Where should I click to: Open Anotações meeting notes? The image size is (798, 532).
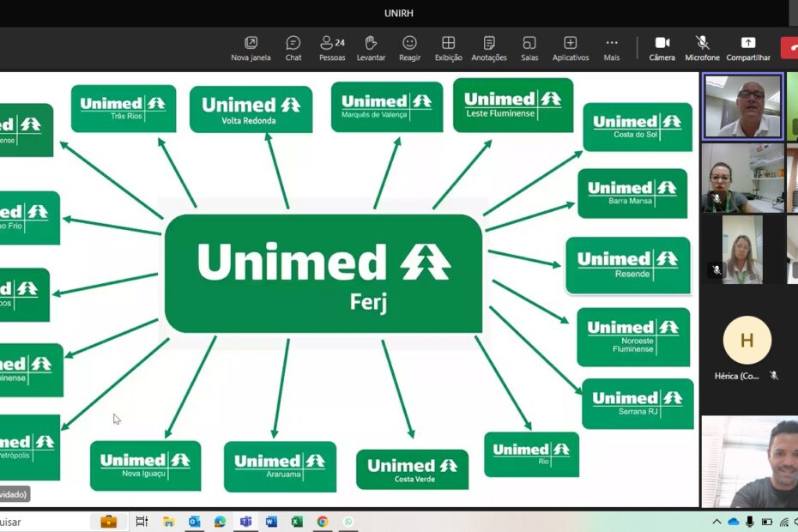[x=489, y=48]
